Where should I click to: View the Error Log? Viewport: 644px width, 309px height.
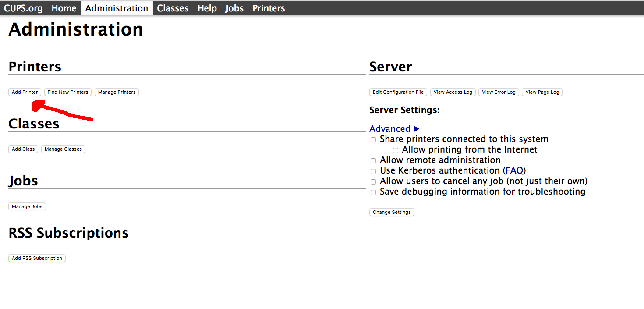click(x=499, y=92)
